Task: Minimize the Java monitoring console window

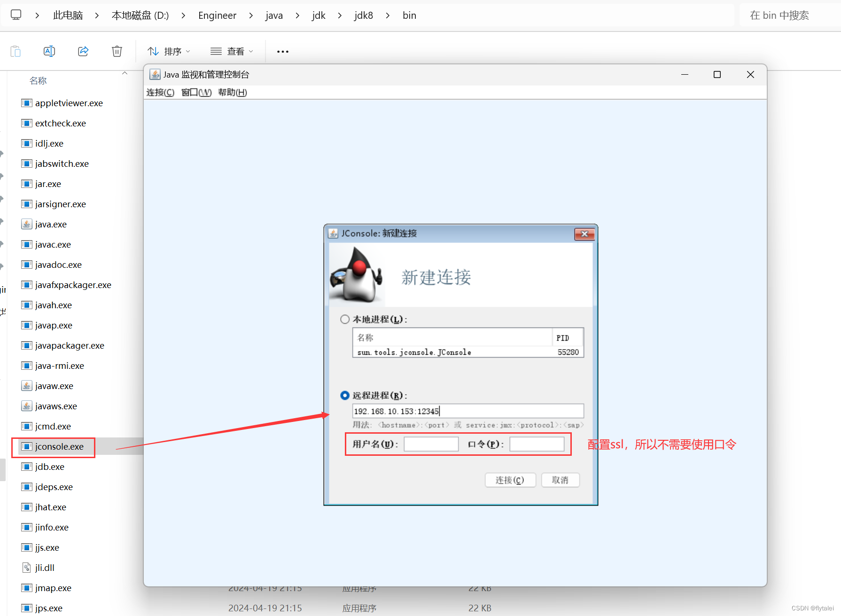Action: point(685,75)
